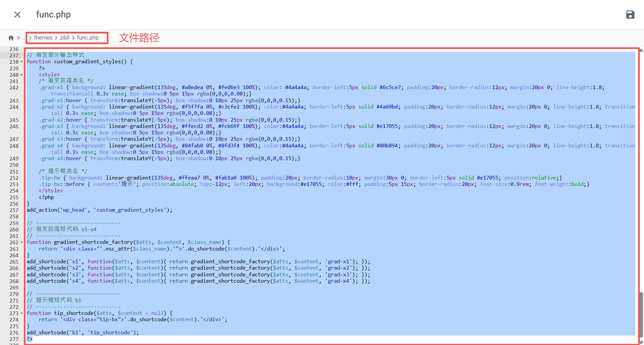This screenshot has width=644, height=345.
Task: Go to home folder via breadcrumb icon
Action: 11,38
